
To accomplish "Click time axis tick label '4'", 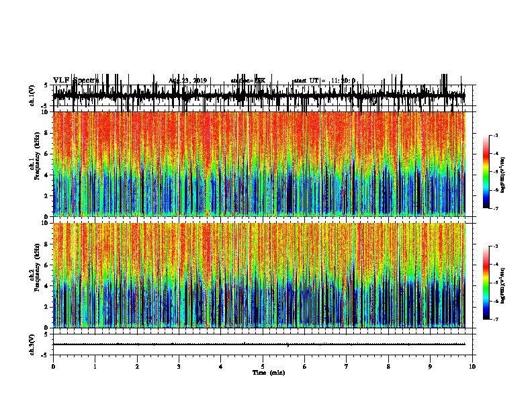I will coord(220,367).
